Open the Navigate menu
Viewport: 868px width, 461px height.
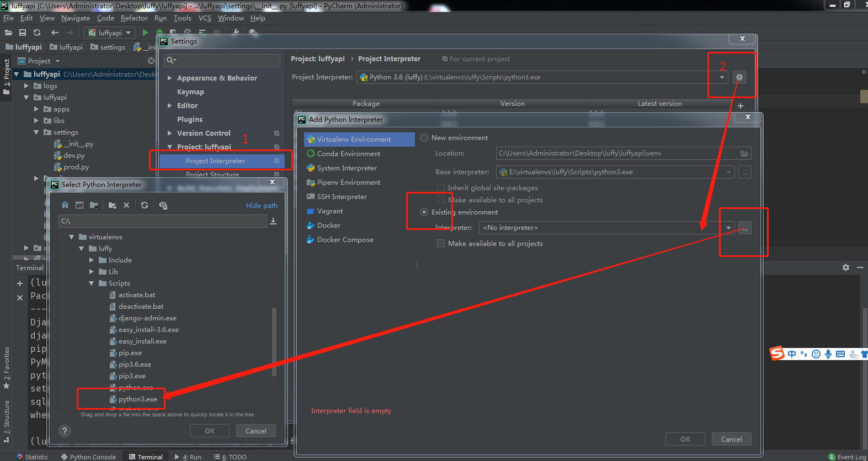[76, 18]
